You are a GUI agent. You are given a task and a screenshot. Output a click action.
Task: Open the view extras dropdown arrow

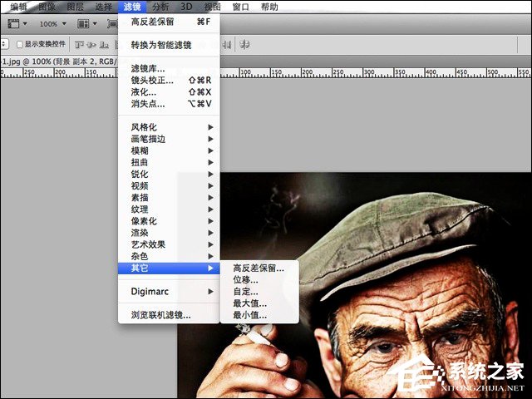25,24
